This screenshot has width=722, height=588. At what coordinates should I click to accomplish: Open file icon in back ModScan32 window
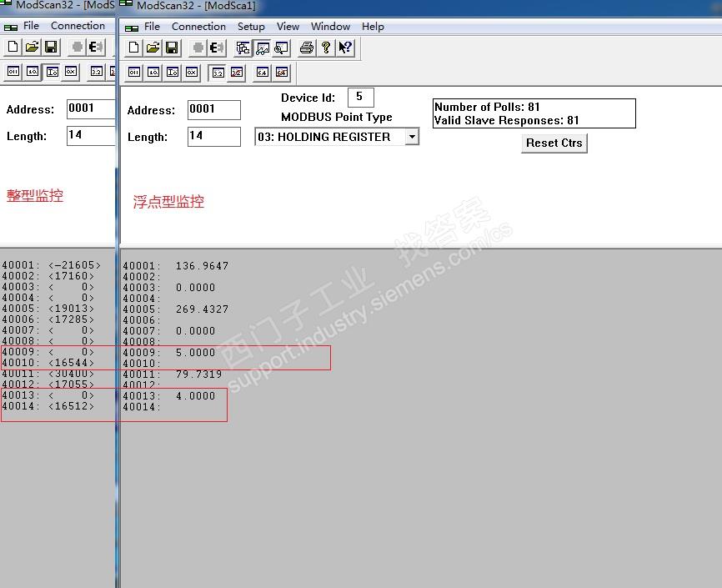pyautogui.click(x=33, y=47)
